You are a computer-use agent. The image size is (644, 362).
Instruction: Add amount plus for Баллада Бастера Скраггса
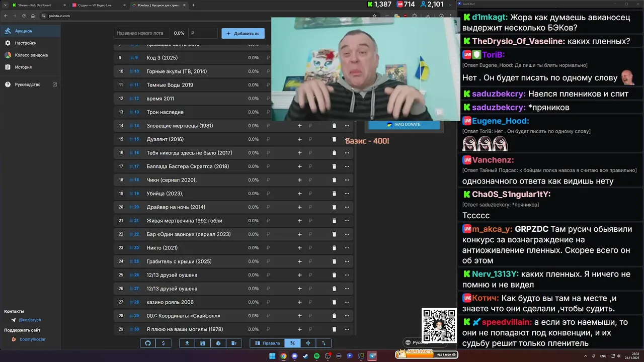pos(300,166)
